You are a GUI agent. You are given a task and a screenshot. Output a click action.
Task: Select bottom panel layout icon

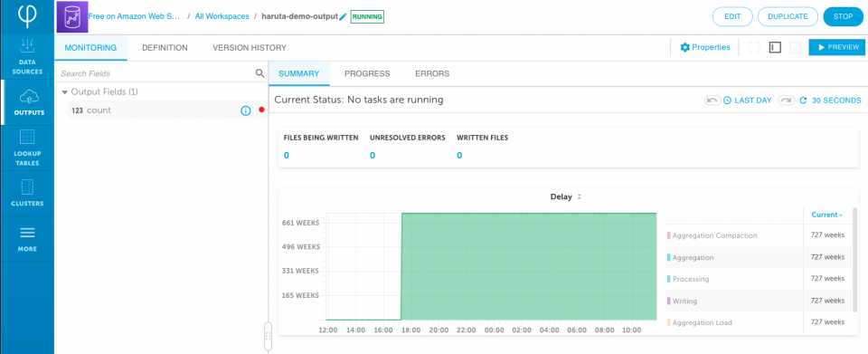coord(796,48)
